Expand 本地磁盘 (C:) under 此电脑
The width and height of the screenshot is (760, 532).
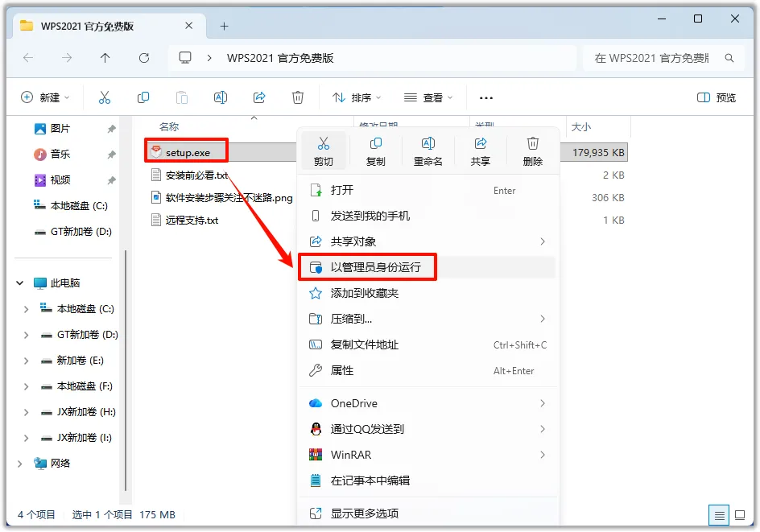tap(27, 309)
